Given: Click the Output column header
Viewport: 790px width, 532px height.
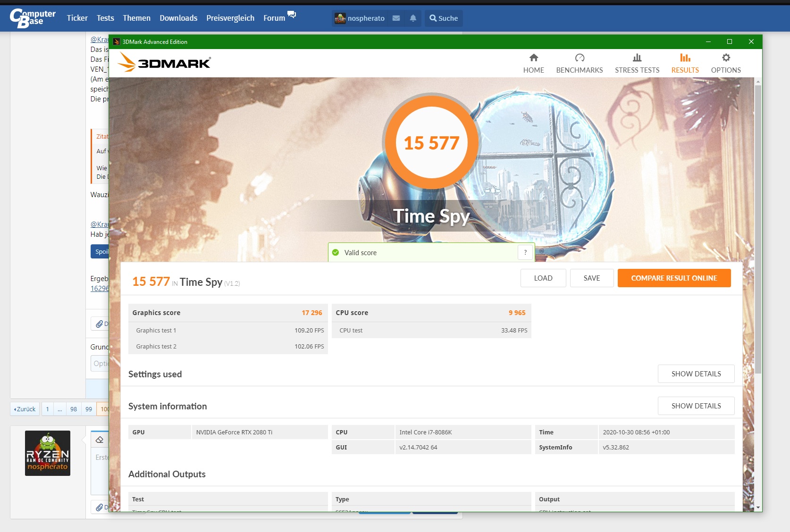Looking at the screenshot, I should click(x=635, y=499).
